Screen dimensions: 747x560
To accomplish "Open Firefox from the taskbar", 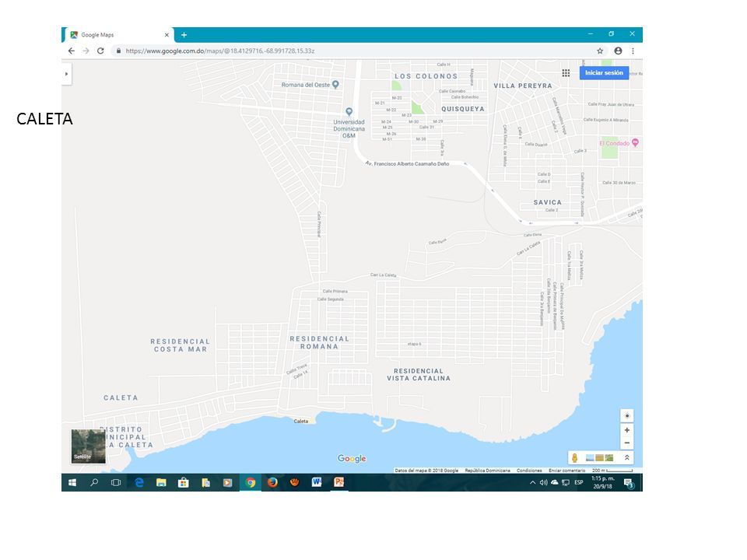I will pos(272,482).
